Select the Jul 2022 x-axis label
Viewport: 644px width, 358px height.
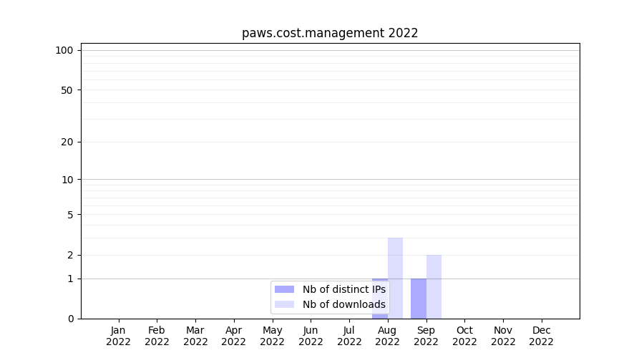pyautogui.click(x=349, y=336)
